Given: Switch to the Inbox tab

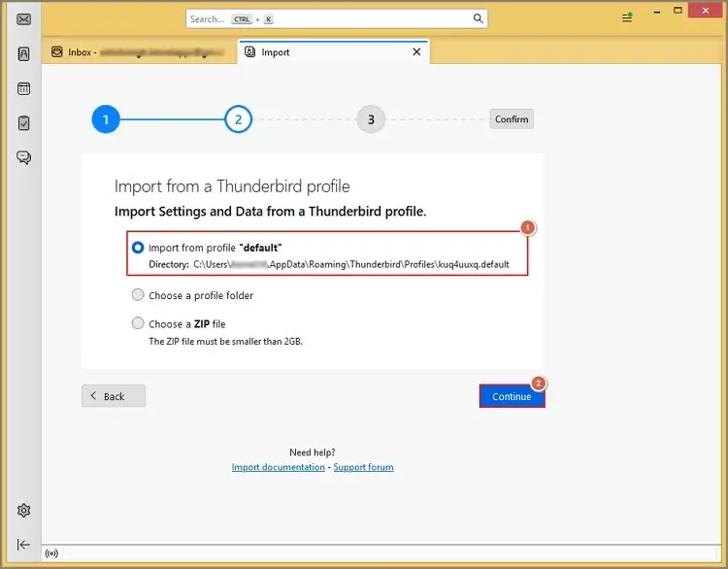Looking at the screenshot, I should click(x=139, y=52).
